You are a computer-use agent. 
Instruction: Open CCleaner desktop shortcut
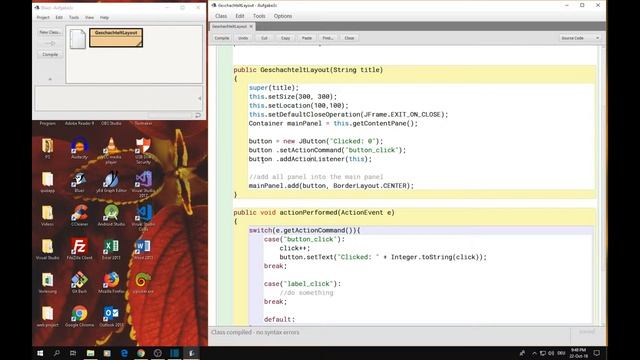(79, 216)
